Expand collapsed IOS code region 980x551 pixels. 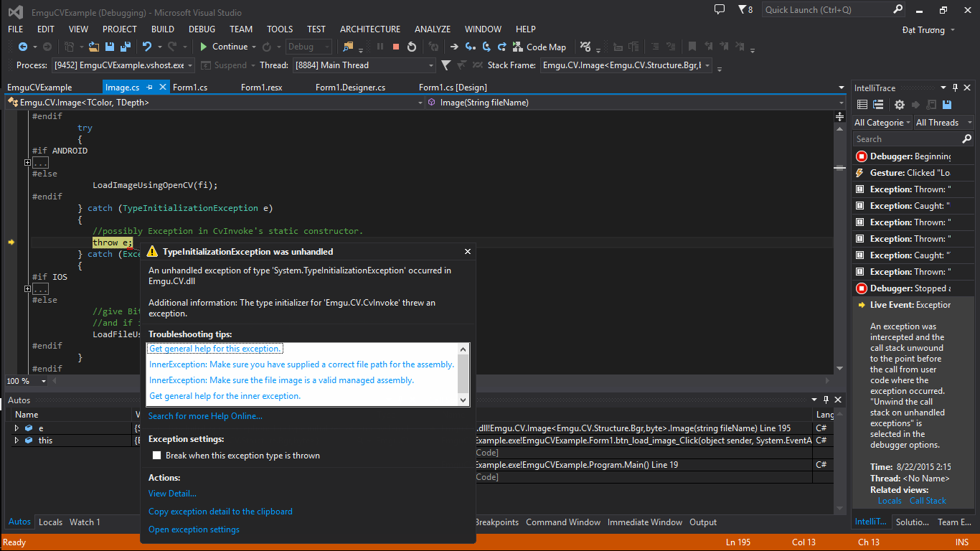coord(28,288)
